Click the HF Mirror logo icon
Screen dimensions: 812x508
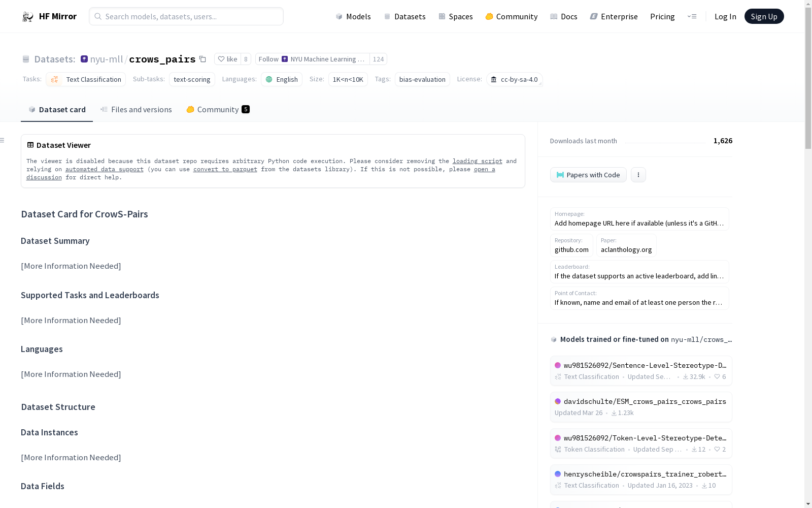click(27, 17)
